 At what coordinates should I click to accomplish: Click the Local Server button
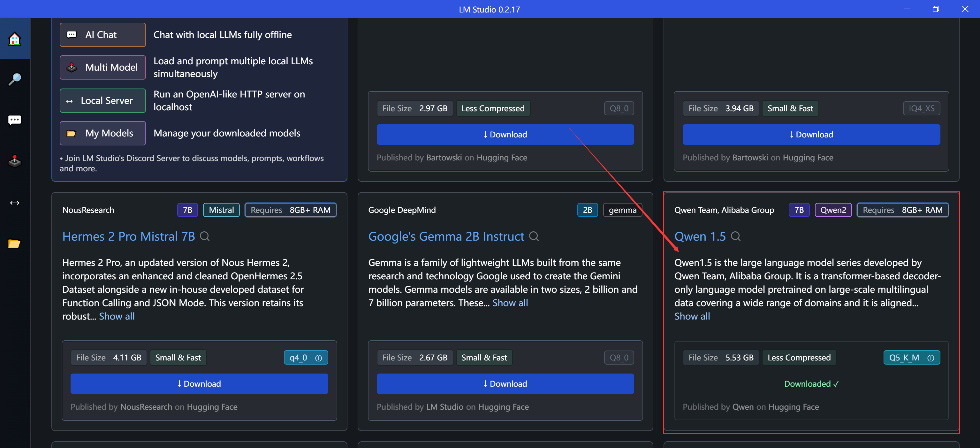[x=102, y=100]
